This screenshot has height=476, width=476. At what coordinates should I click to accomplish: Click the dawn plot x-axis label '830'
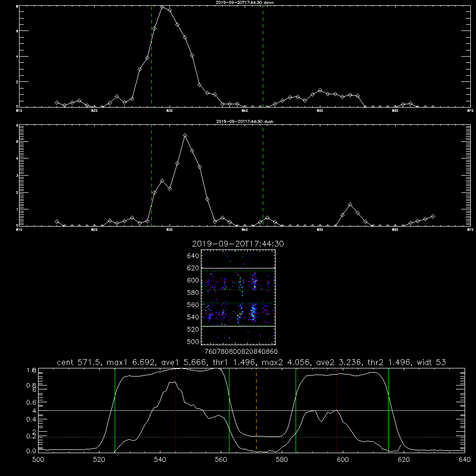click(169, 111)
